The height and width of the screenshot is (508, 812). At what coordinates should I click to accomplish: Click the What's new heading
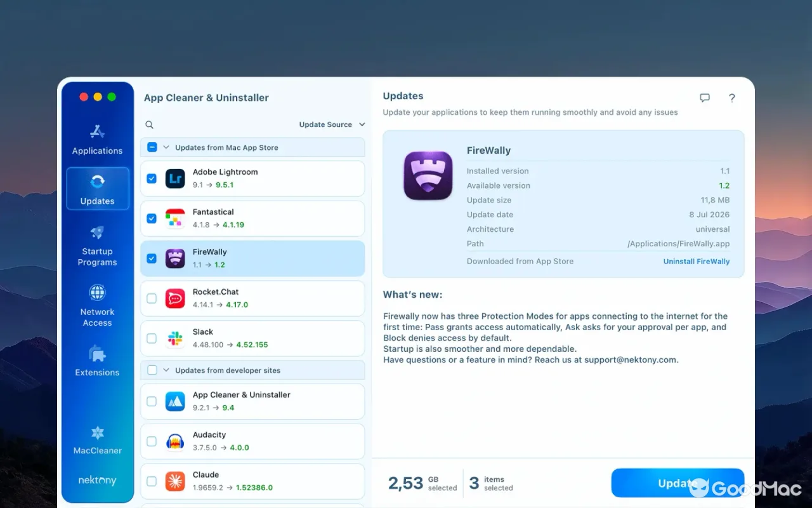coord(412,295)
